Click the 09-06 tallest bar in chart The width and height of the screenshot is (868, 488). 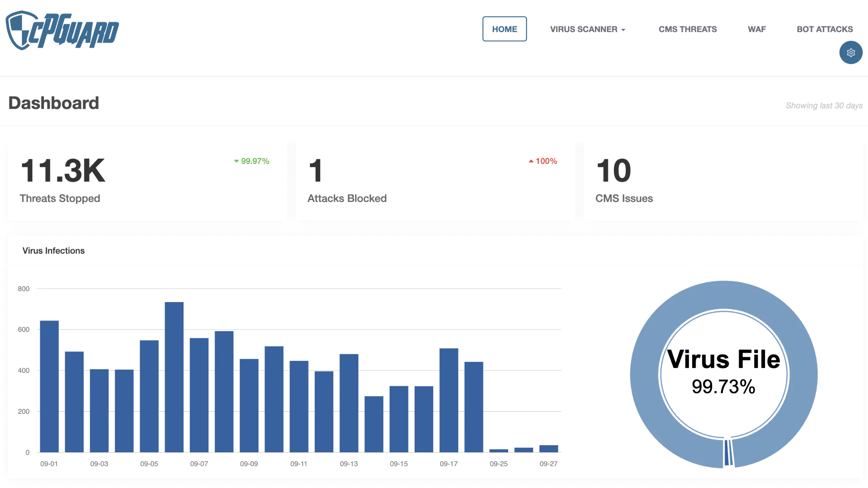174,377
